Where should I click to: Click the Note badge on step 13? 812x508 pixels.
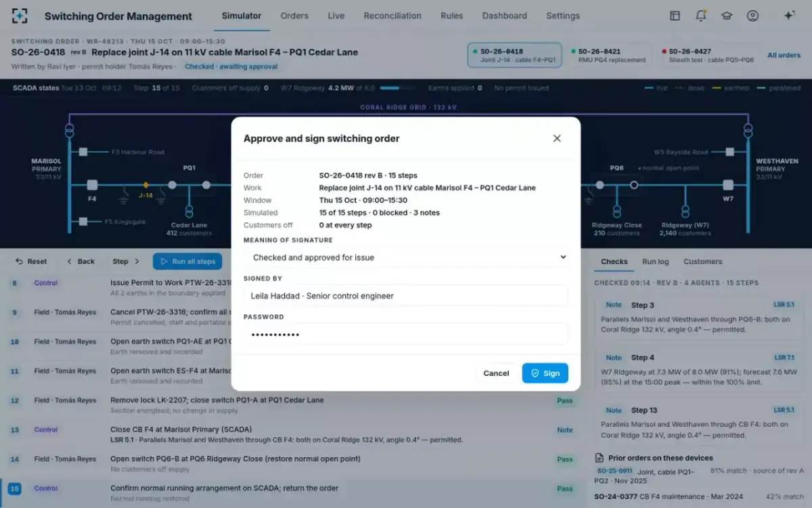pyautogui.click(x=565, y=430)
